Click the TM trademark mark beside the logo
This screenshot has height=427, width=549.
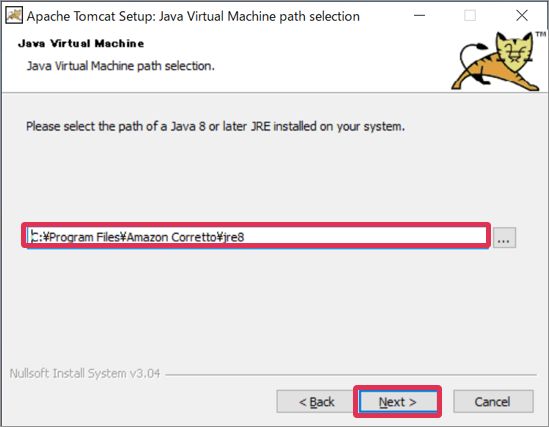point(541,34)
